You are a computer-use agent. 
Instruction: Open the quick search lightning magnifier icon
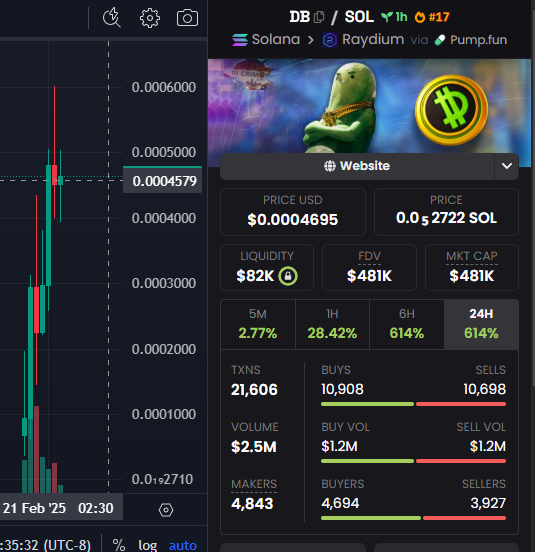(112, 18)
